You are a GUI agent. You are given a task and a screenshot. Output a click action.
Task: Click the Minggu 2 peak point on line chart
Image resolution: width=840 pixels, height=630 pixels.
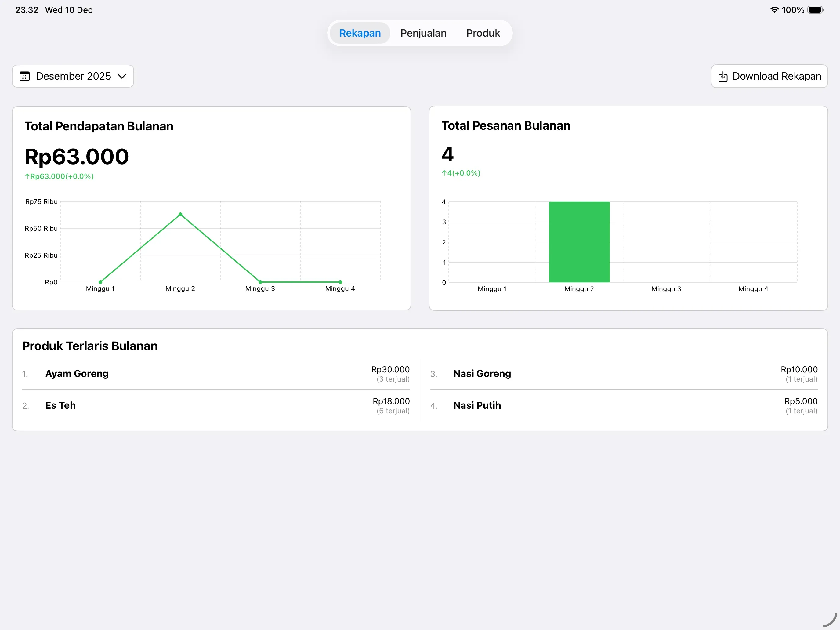[180, 215]
